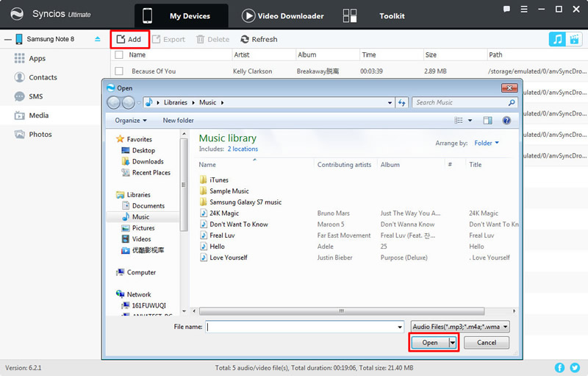Select Downloads under Favorites
588x376 pixels.
coord(143,161)
